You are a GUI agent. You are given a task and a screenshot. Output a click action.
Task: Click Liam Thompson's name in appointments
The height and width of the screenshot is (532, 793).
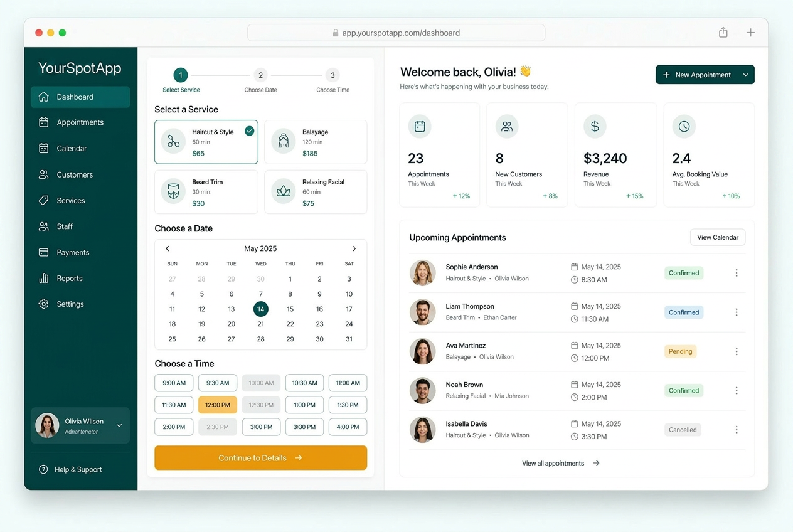470,306
